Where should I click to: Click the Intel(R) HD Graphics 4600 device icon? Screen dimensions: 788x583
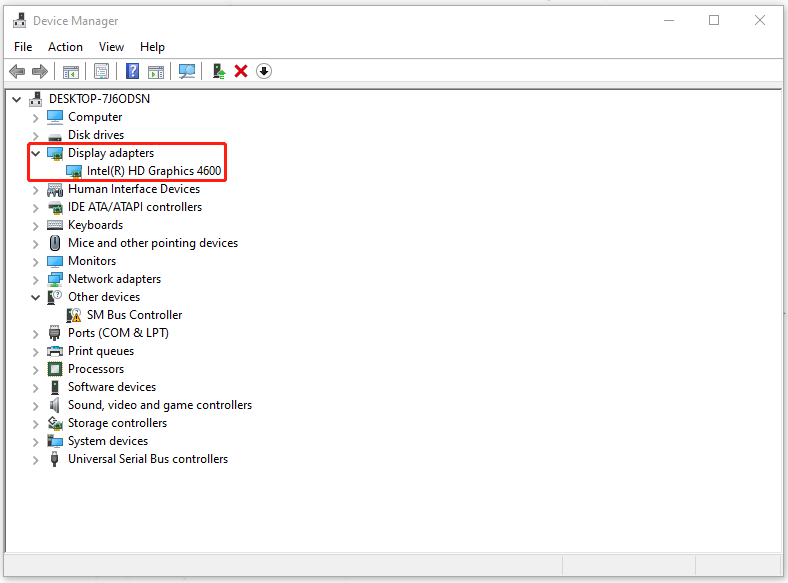coord(74,172)
